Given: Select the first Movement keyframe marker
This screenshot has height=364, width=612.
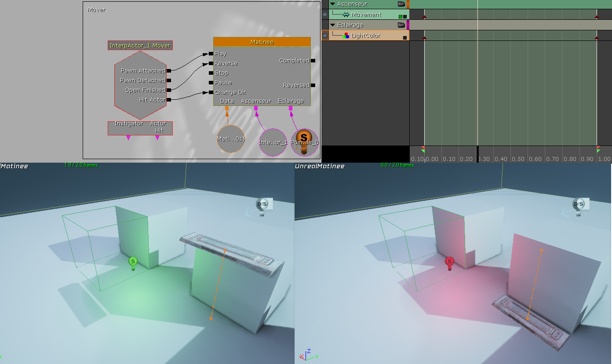Looking at the screenshot, I should (424, 17).
